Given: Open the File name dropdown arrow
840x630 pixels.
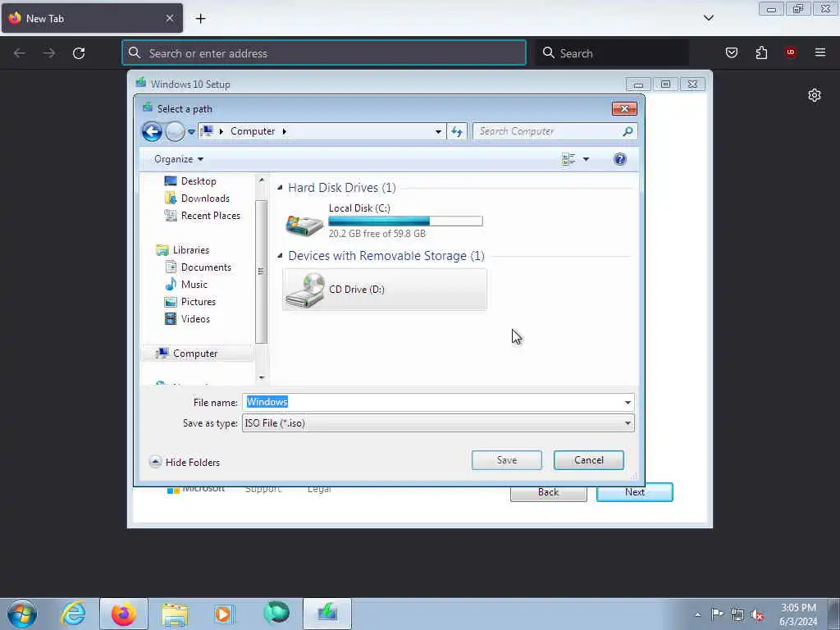Looking at the screenshot, I should coord(628,402).
